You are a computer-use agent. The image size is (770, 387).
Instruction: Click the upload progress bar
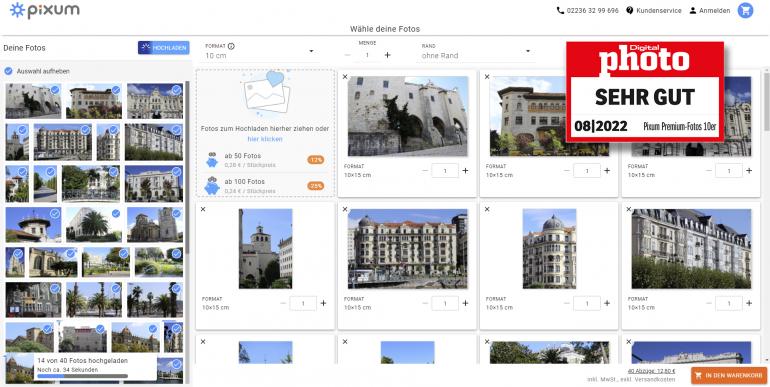(x=82, y=376)
